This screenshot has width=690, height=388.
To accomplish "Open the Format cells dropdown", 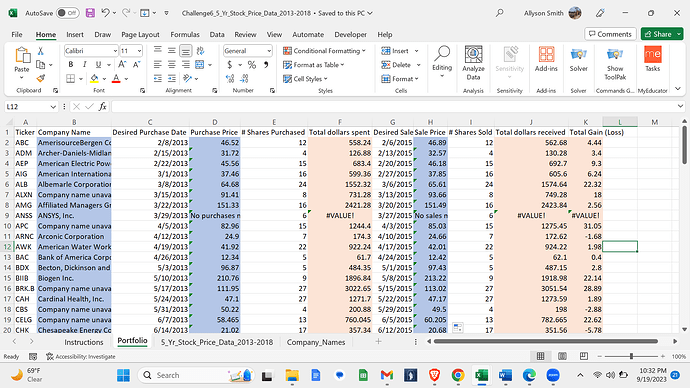I will point(400,79).
